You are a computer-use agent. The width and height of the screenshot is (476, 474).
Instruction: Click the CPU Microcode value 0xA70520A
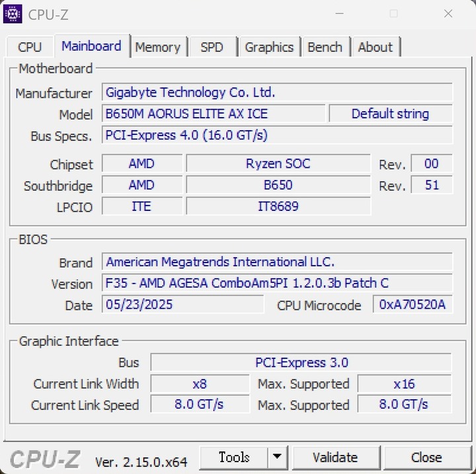pyautogui.click(x=413, y=304)
